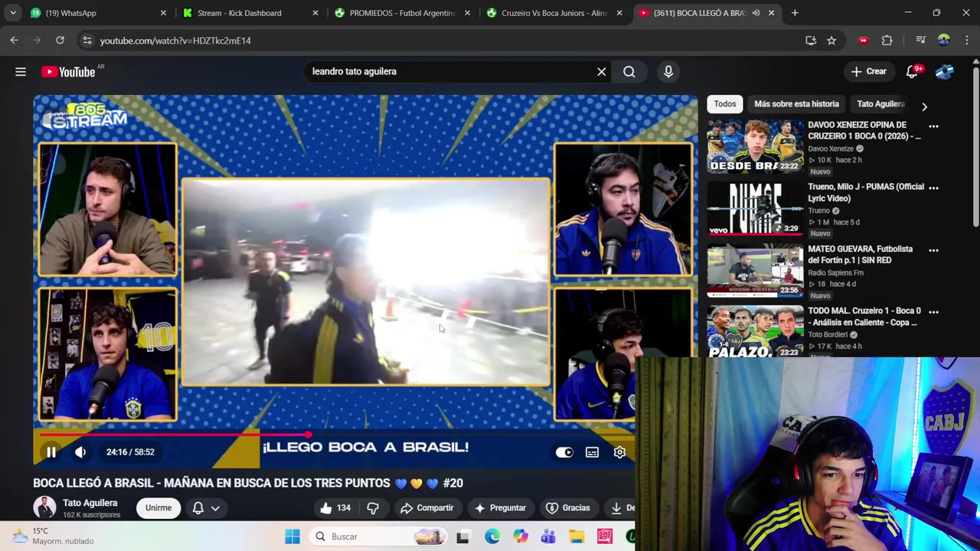The image size is (980, 551).
Task: Send thanks via Gracias button
Action: coord(567,507)
